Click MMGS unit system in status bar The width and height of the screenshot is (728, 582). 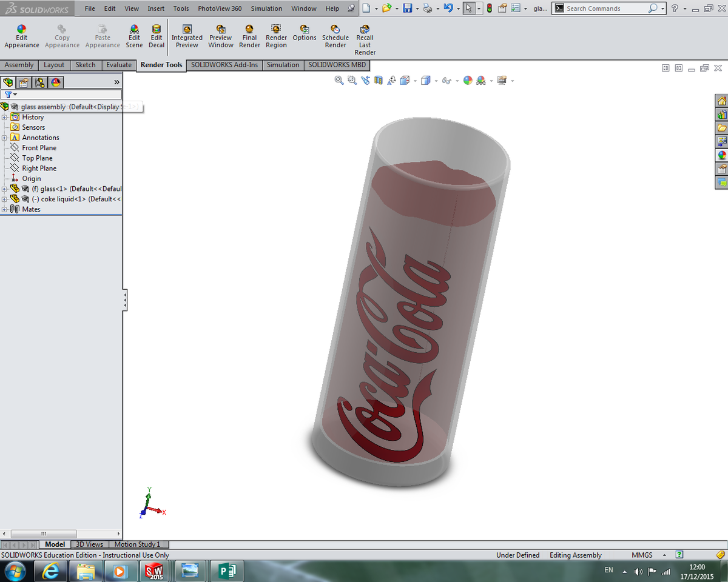[x=642, y=555]
